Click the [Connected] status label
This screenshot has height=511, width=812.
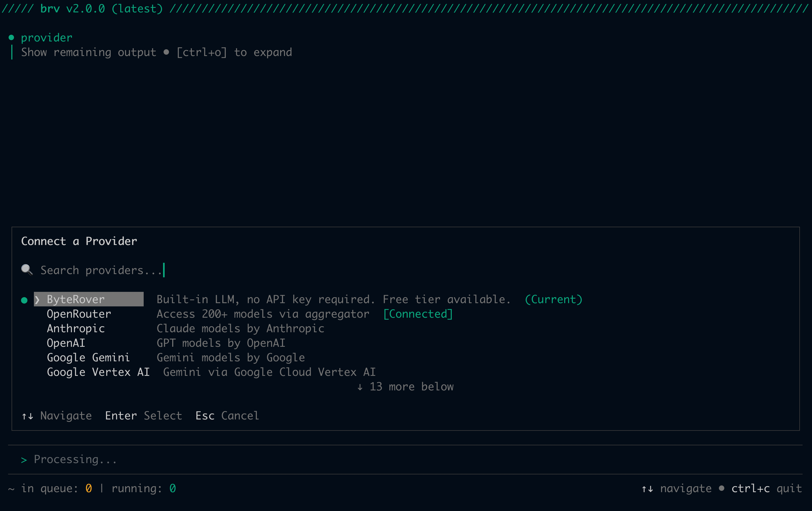point(418,314)
